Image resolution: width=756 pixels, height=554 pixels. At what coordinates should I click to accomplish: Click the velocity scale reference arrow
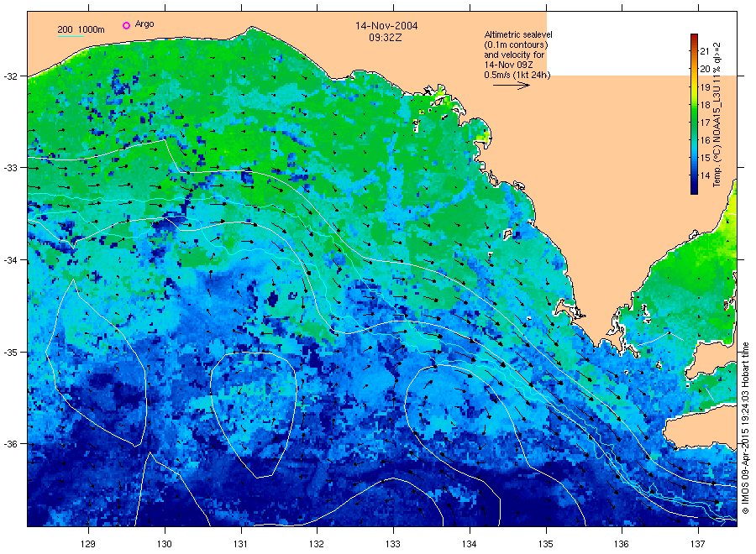[511, 86]
